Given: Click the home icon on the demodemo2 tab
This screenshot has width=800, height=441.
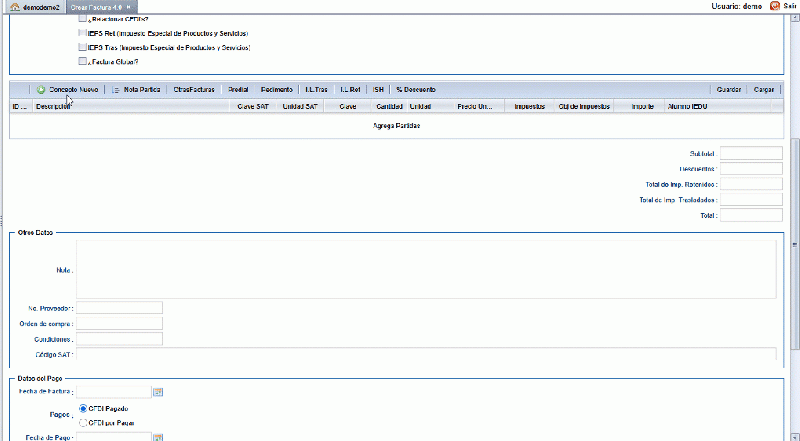Looking at the screenshot, I should [x=15, y=7].
